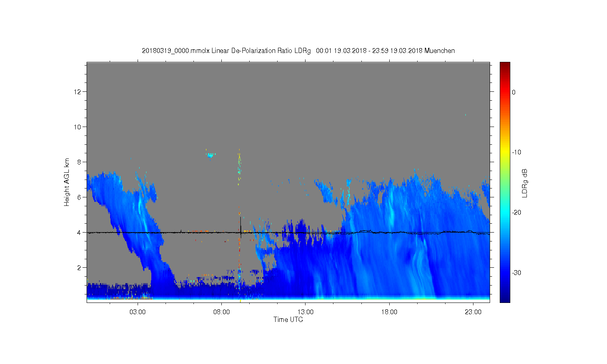Screen dimensions: 607x364
Task: Click the height tick label 8
Action: (79, 162)
